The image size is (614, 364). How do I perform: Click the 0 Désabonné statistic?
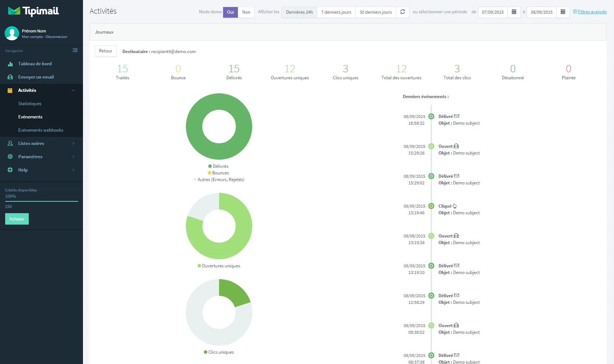tap(513, 72)
